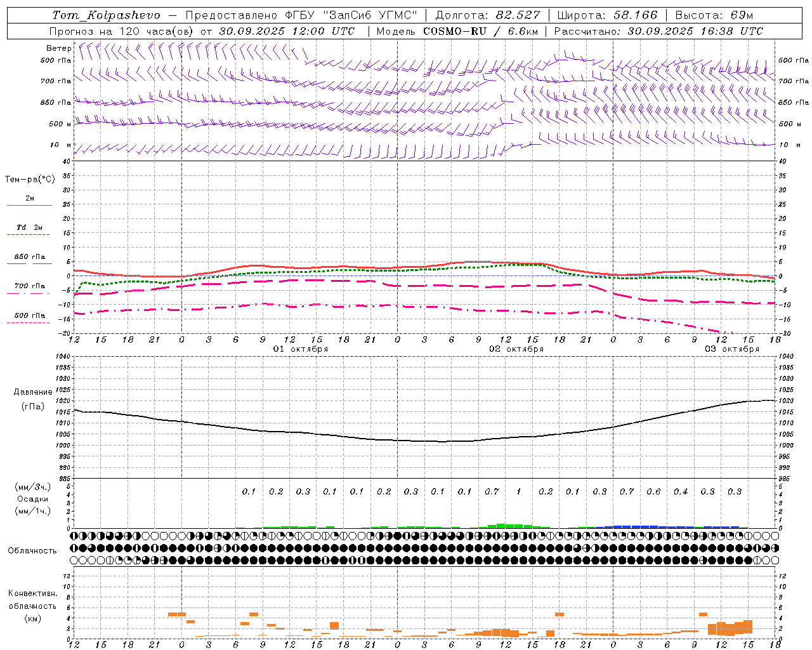The width and height of the screenshot is (812, 650).
Task: Click the 02 октября date label
Action: tap(516, 349)
